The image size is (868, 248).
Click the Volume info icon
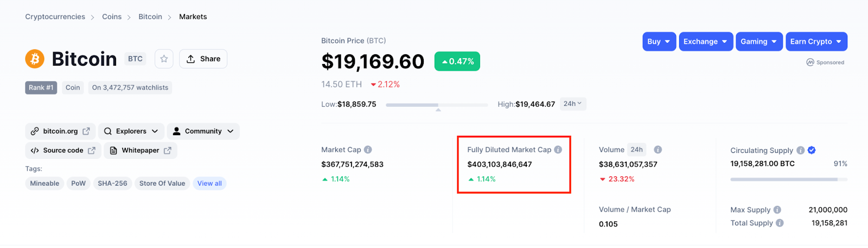pos(658,150)
